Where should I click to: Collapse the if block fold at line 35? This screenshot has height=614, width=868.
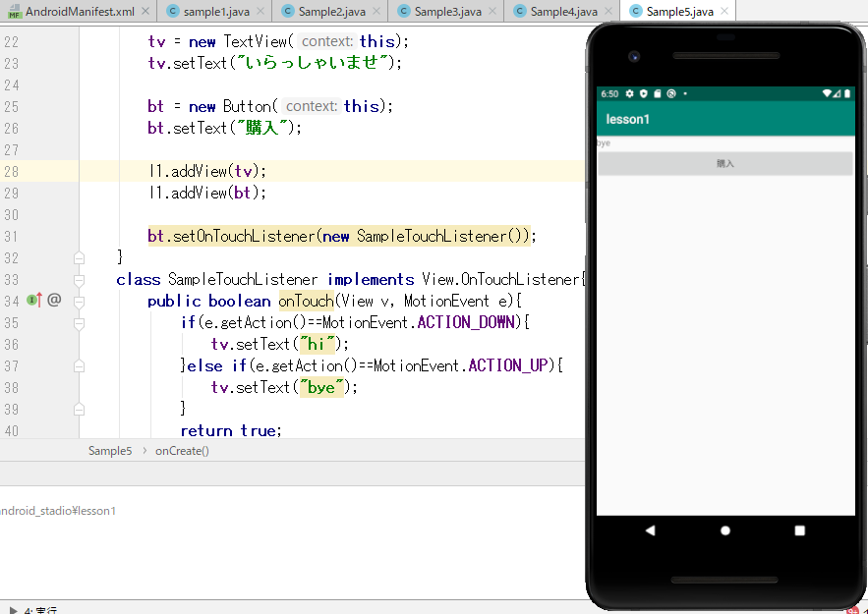79,322
